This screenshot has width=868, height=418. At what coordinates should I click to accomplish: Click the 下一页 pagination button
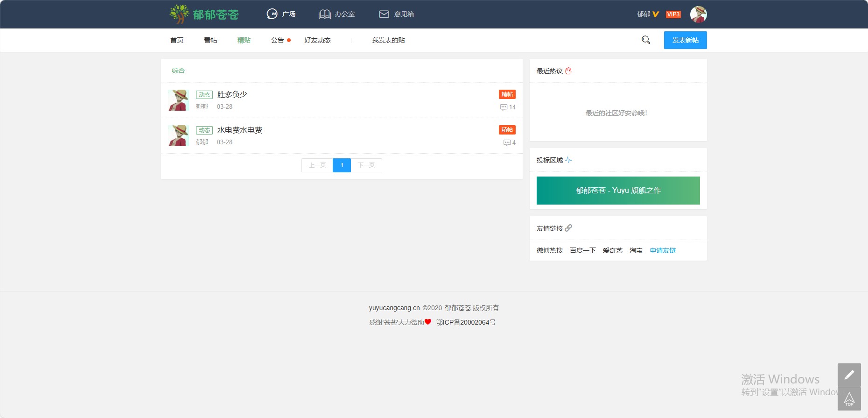pyautogui.click(x=366, y=165)
